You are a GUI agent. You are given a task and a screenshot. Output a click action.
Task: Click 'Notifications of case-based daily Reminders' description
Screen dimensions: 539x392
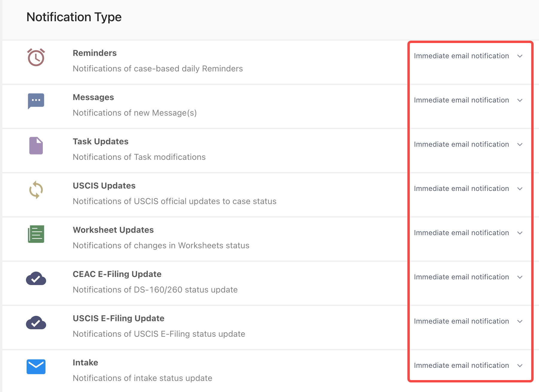pyautogui.click(x=158, y=69)
